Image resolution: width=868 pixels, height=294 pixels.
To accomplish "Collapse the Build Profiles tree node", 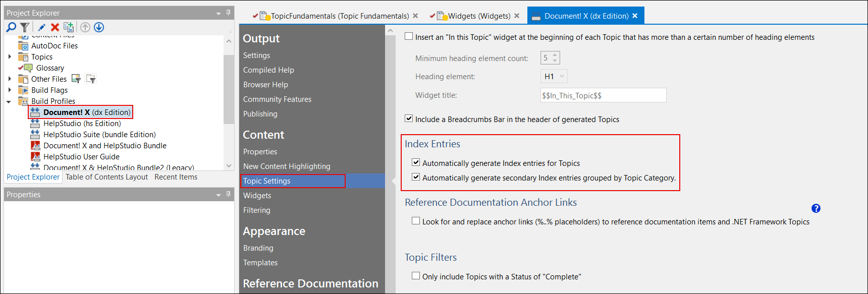I will click(9, 101).
